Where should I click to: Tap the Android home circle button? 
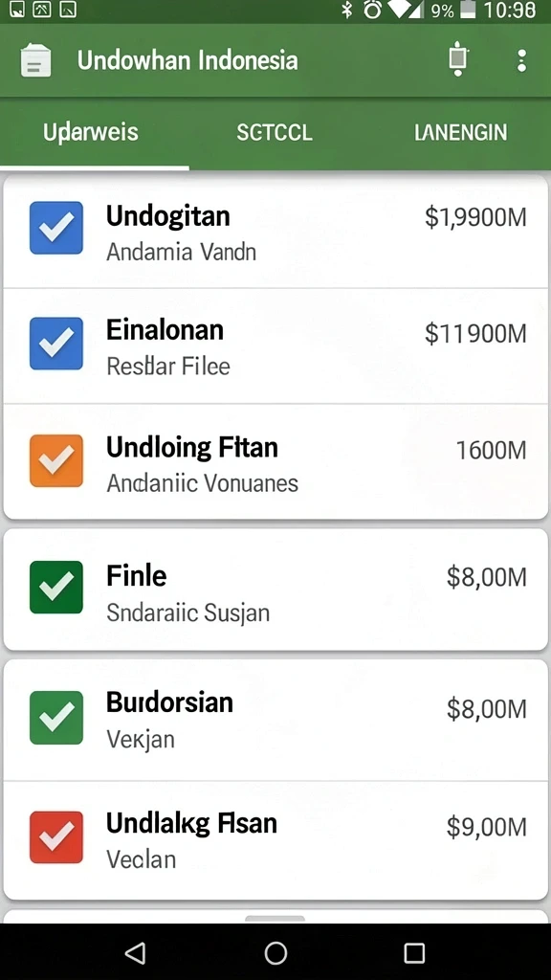click(x=275, y=953)
